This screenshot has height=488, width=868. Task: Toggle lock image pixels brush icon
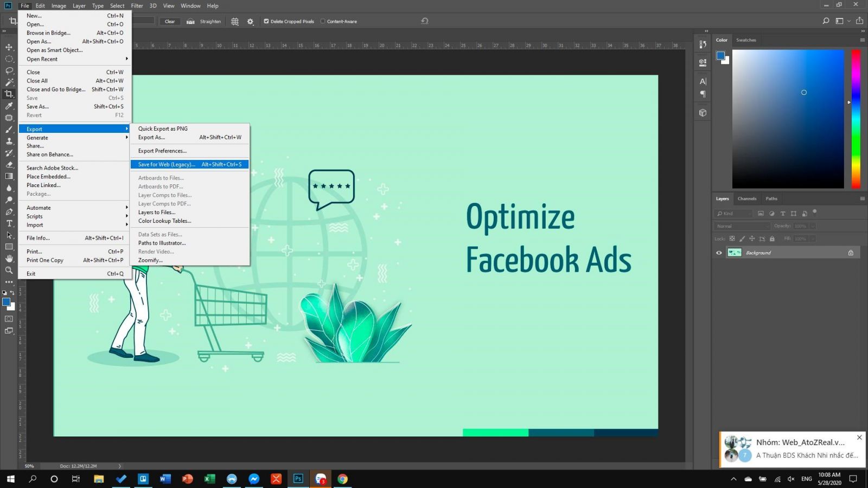tap(742, 239)
